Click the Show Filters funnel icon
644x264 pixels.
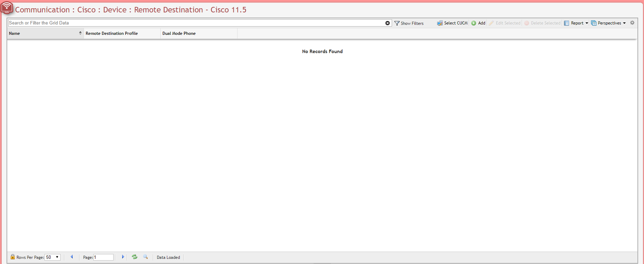397,23
